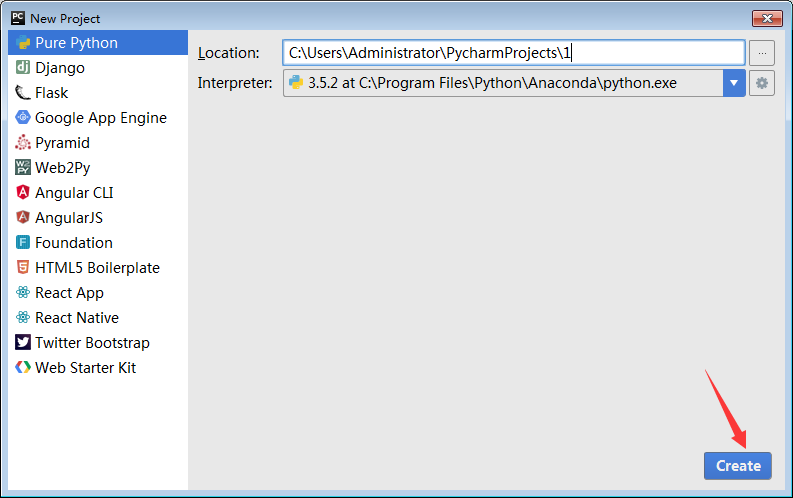The height and width of the screenshot is (498, 793).
Task: Click the AngularJS shield icon
Action: (x=23, y=217)
